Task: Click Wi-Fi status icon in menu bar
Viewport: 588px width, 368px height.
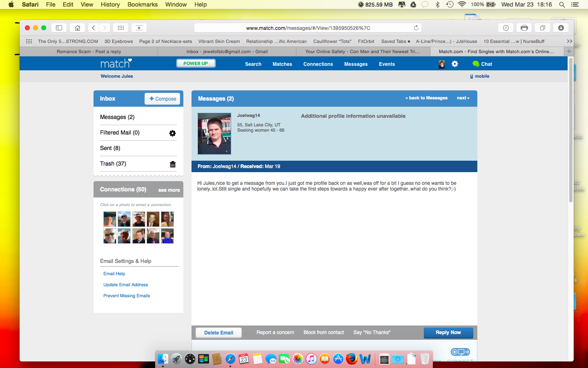Action: pos(462,4)
